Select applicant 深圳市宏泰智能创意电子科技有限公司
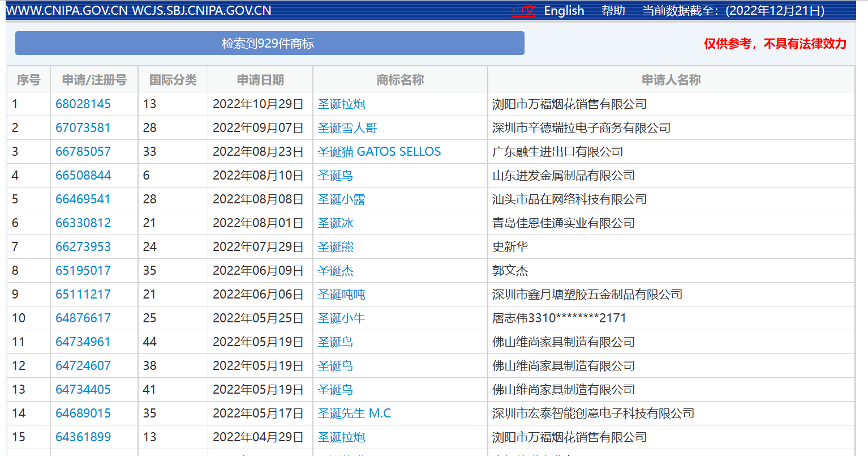This screenshot has width=868, height=456. pos(594,414)
